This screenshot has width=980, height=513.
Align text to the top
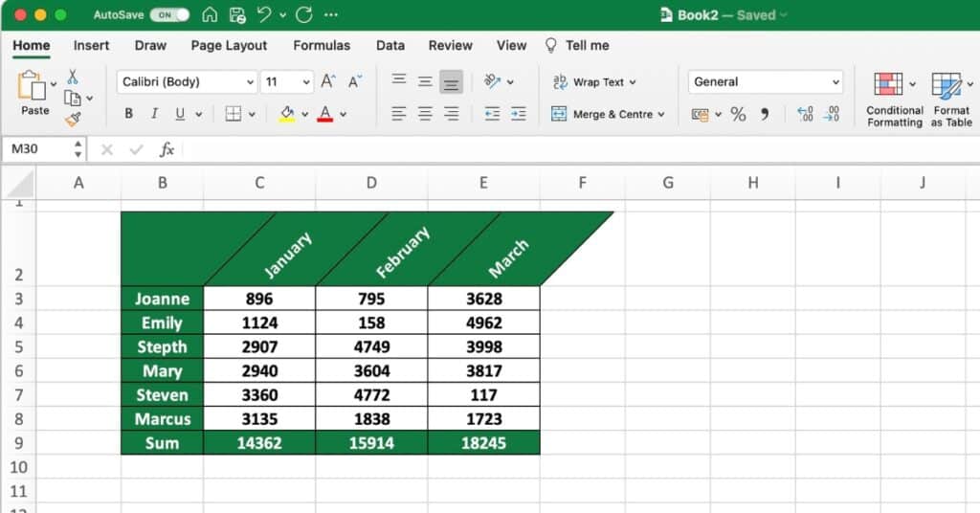(x=399, y=80)
